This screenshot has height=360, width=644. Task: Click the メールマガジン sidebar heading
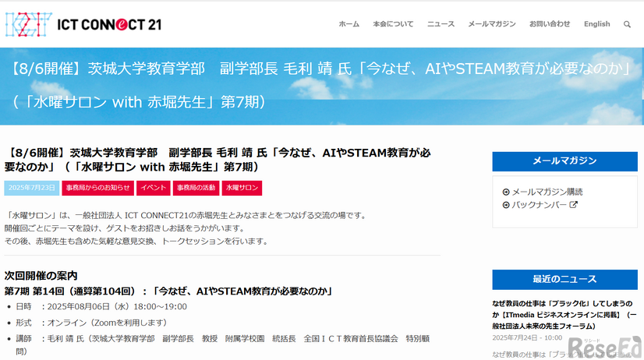coord(564,161)
